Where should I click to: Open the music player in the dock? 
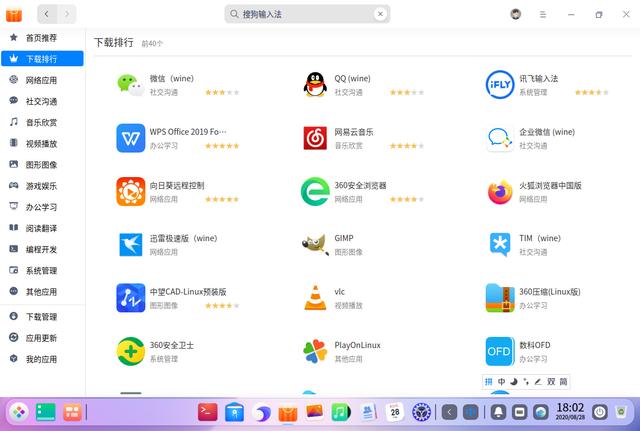pyautogui.click(x=340, y=412)
